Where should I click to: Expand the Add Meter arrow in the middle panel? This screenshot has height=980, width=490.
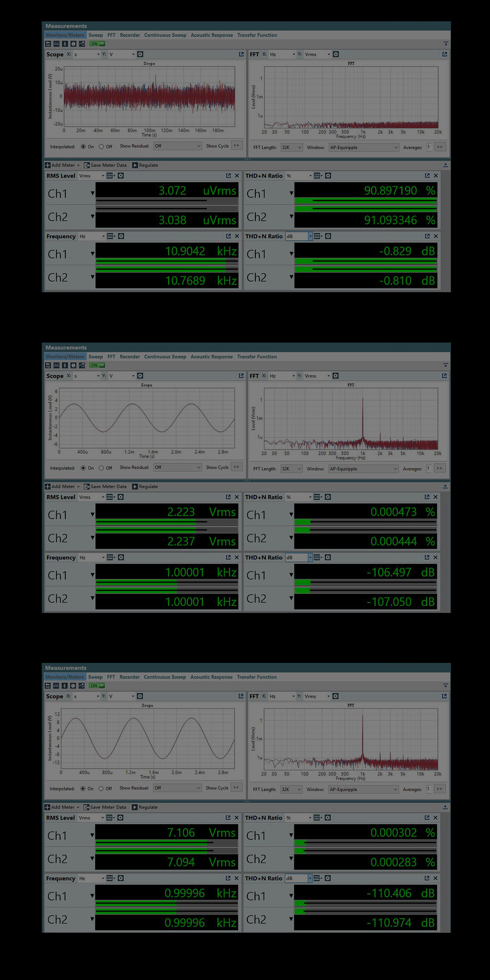[x=78, y=486]
